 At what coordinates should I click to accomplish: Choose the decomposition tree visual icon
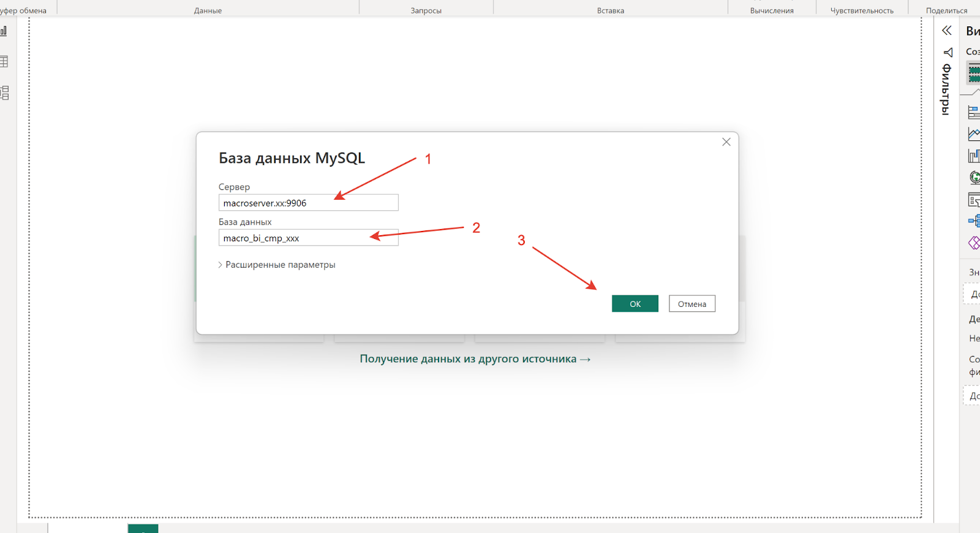(x=974, y=221)
